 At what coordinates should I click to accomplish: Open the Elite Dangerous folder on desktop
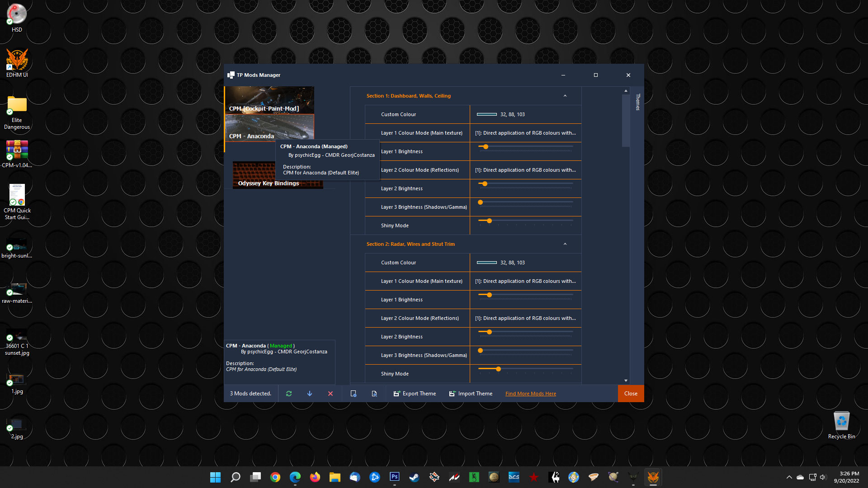17,112
